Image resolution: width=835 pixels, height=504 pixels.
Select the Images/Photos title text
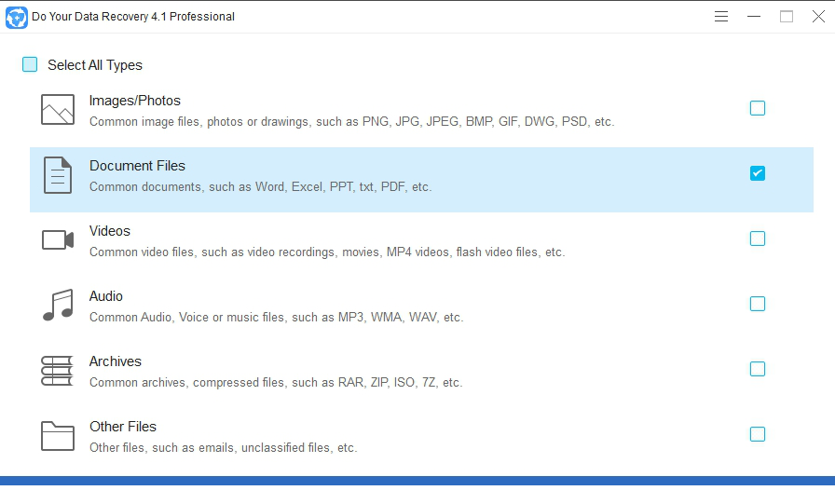pos(135,101)
